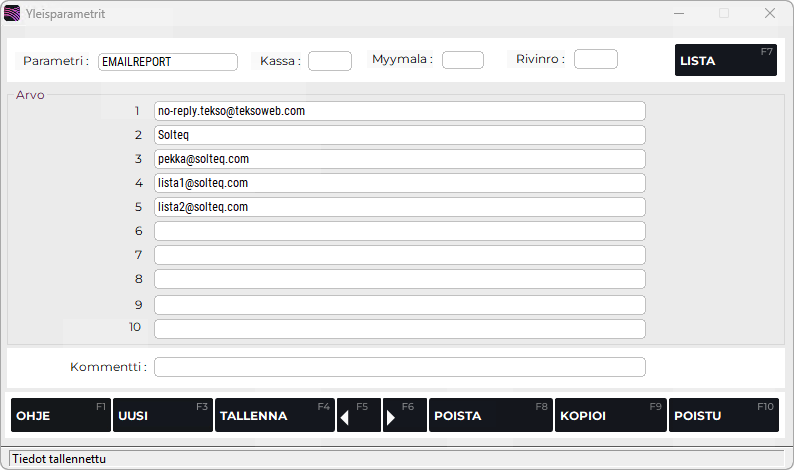Click the empty value field 7
794x470 pixels.
tap(400, 255)
